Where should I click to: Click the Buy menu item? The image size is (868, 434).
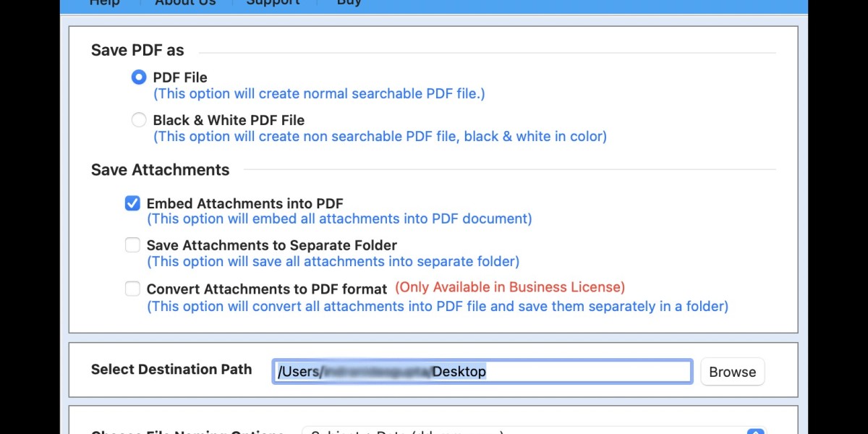pos(349,4)
